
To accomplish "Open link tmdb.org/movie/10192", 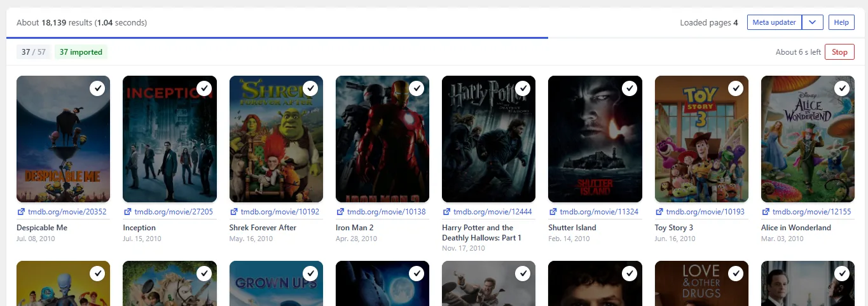I will (x=280, y=212).
